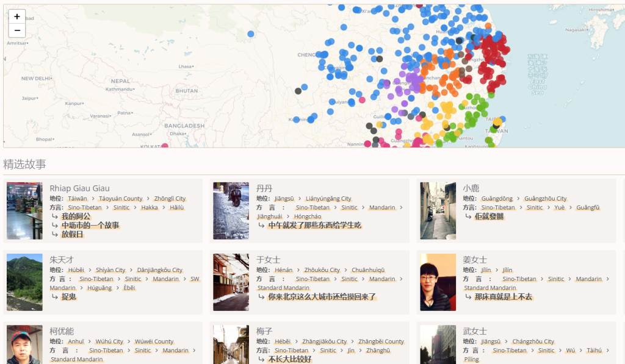Click Liányúngǎng City link
This screenshot has width=625, height=364.
pos(328,198)
